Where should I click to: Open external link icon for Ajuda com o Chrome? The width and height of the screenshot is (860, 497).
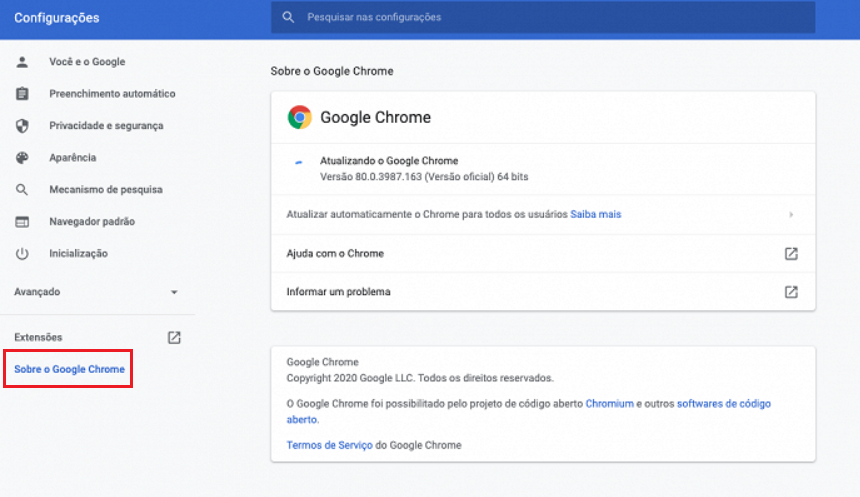pos(791,254)
